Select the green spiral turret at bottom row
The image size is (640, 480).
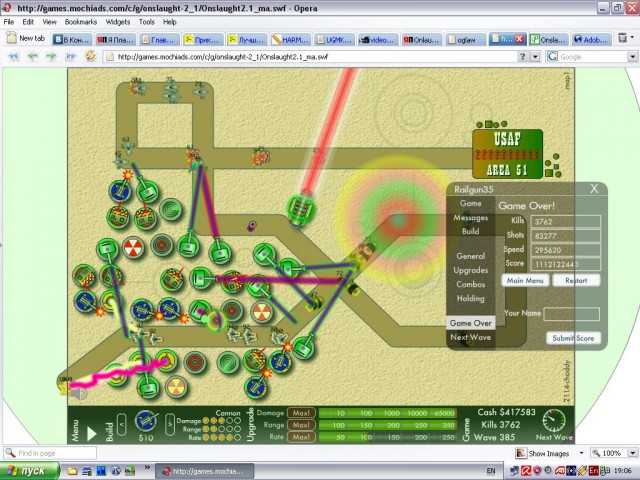pos(228,362)
